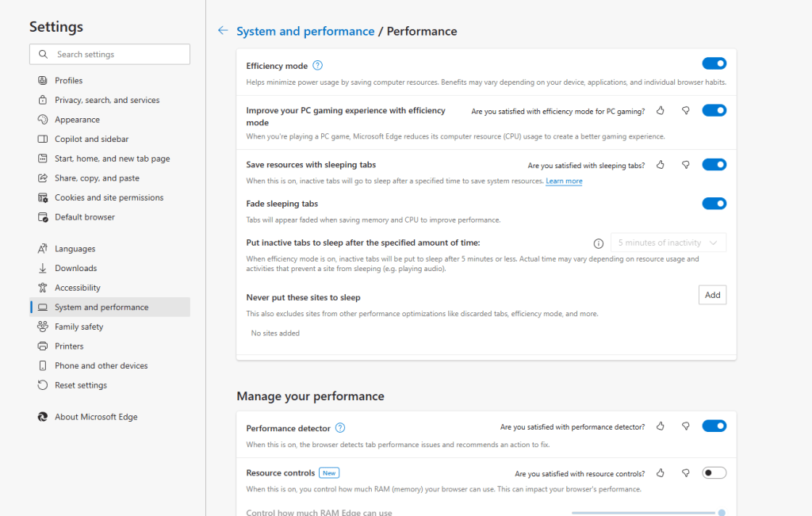Give thumbs up for efficiency mode PC gaming
This screenshot has width=812, height=516.
(x=661, y=111)
